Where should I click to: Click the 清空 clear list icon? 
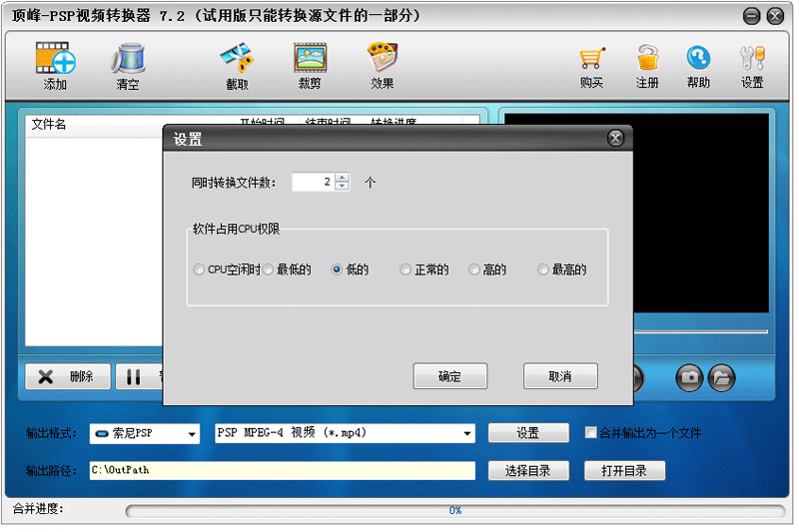coord(129,58)
